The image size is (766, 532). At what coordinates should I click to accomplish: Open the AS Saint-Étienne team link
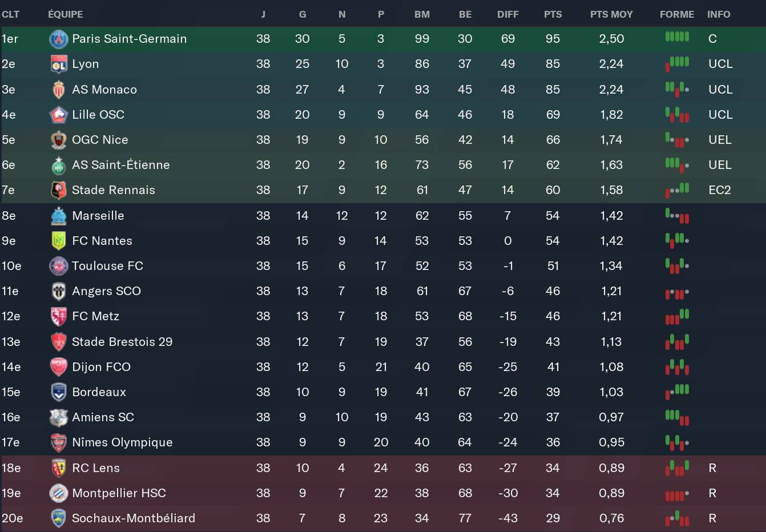pyautogui.click(x=120, y=165)
